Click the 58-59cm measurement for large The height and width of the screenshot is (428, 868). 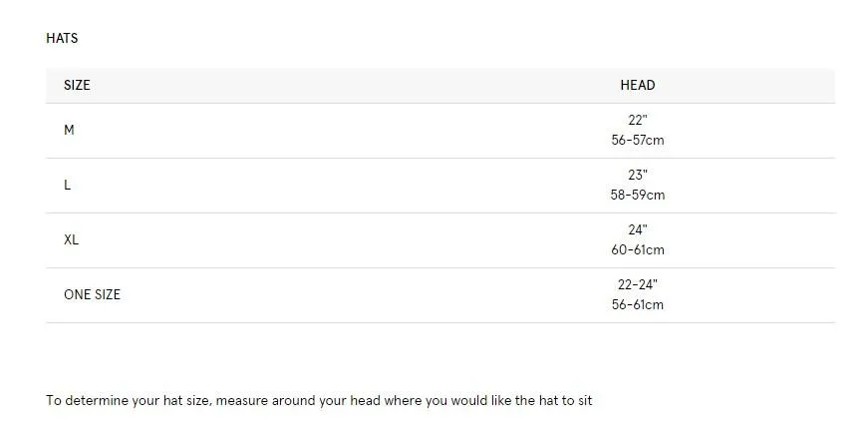click(x=637, y=195)
